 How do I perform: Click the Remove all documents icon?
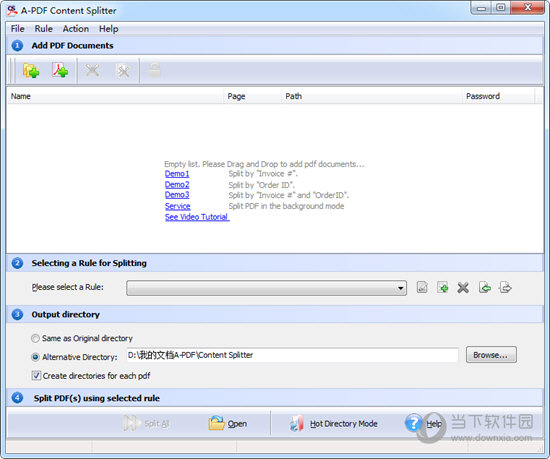123,70
